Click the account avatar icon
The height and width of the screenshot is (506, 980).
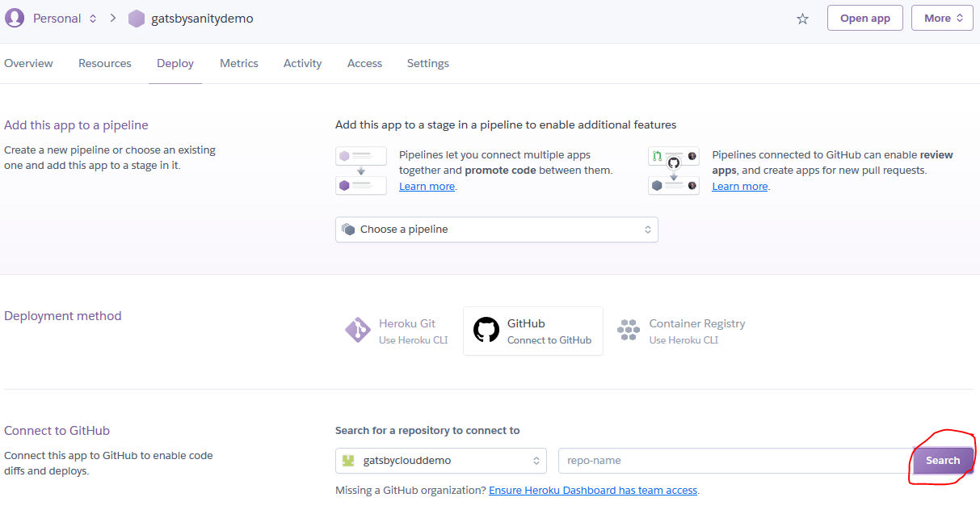click(x=15, y=18)
